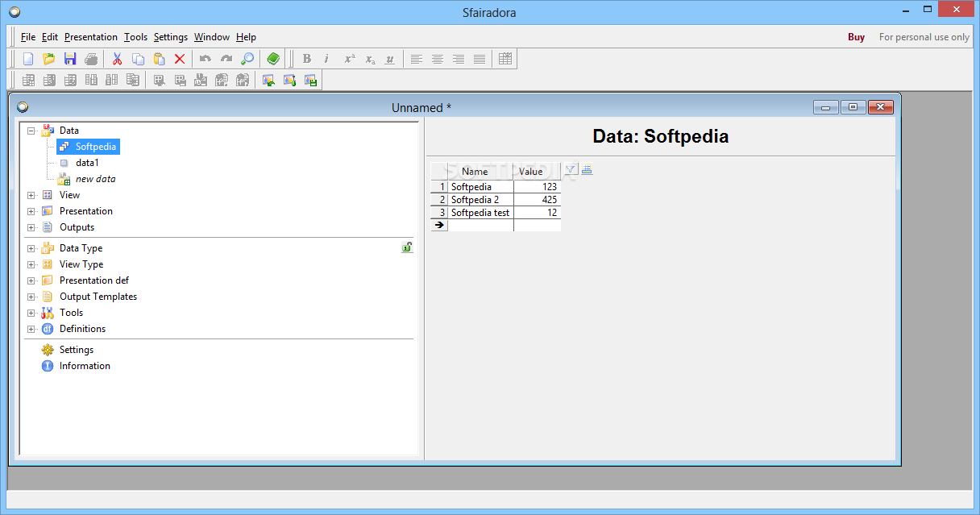Expand the Outputs tree node
The width and height of the screenshot is (980, 515).
31,227
